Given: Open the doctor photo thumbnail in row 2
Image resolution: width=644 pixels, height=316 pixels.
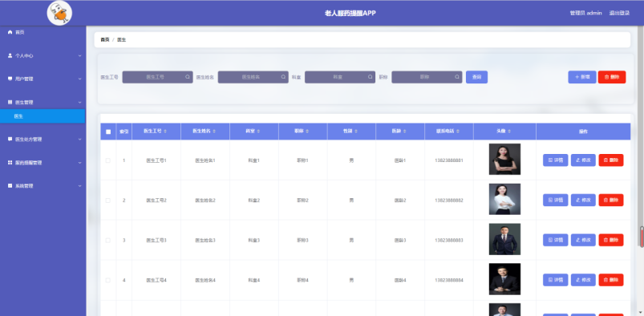Looking at the screenshot, I should [504, 199].
